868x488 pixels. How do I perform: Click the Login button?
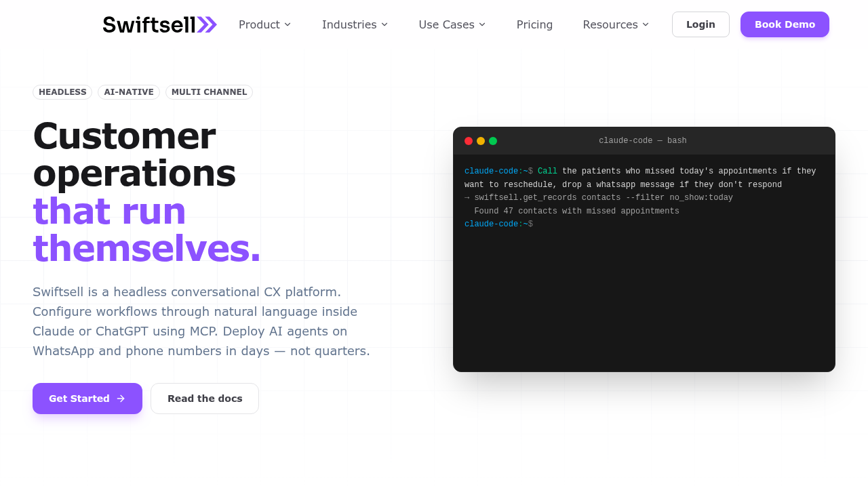701,24
